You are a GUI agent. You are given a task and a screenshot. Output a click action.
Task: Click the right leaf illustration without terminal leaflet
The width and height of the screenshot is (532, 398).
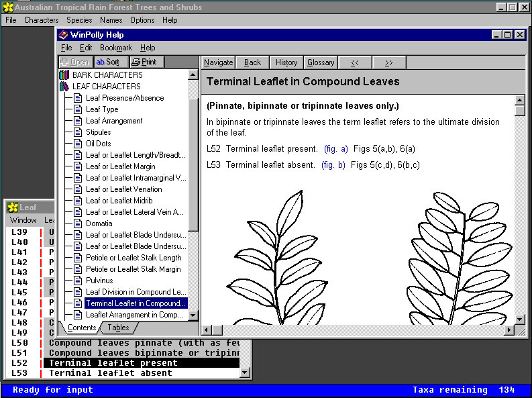click(461, 258)
